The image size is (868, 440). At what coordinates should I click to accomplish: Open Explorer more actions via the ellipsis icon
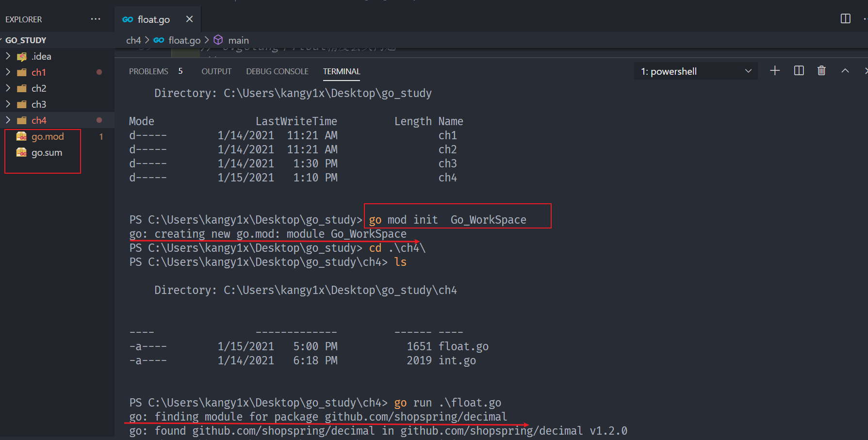pyautogui.click(x=95, y=19)
